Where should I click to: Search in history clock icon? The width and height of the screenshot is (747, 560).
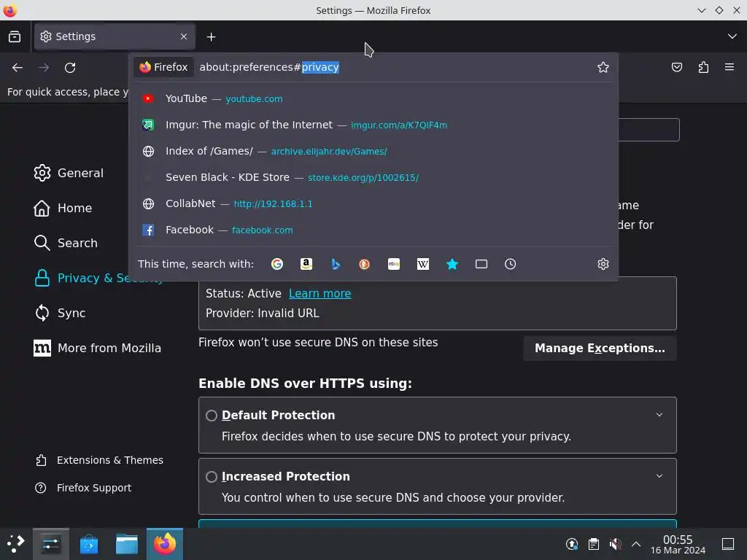click(510, 264)
